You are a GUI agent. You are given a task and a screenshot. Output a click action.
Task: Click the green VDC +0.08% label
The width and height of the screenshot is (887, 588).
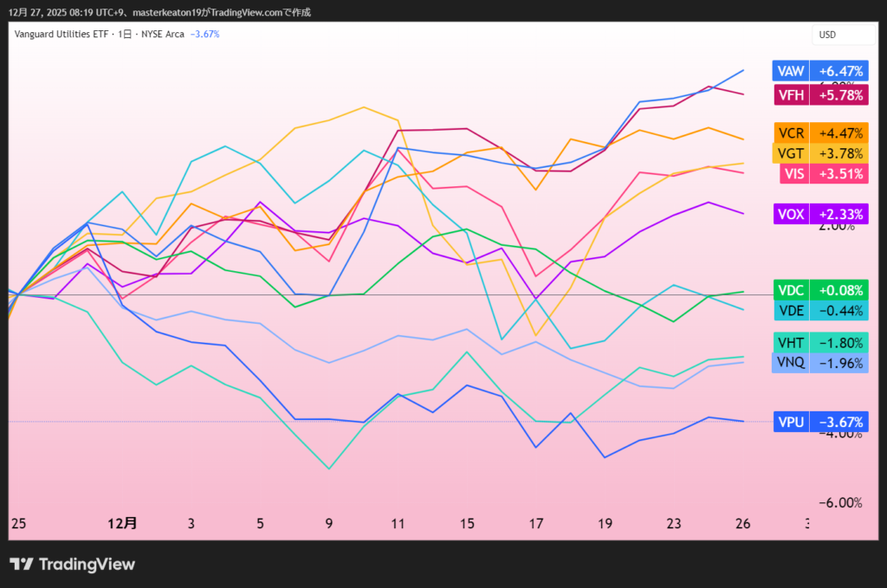click(820, 290)
